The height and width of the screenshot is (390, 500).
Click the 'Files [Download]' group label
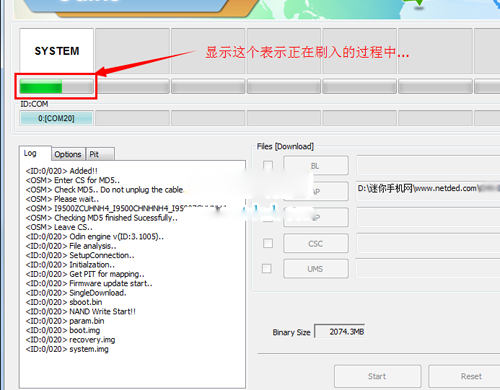(x=285, y=146)
